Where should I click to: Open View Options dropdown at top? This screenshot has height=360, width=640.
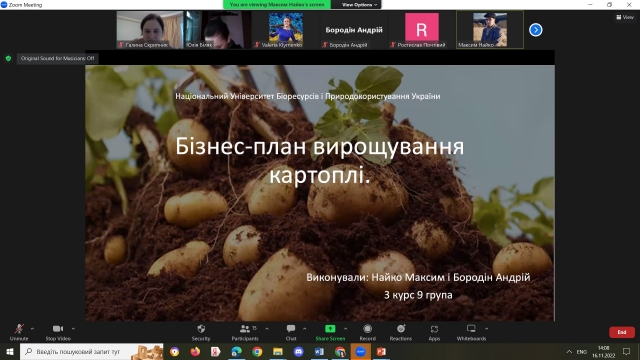pyautogui.click(x=359, y=4)
